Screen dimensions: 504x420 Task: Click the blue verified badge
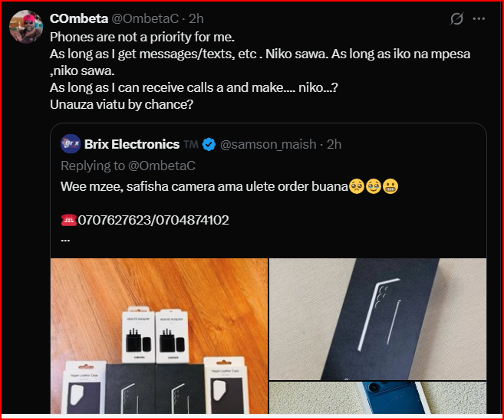pos(208,144)
